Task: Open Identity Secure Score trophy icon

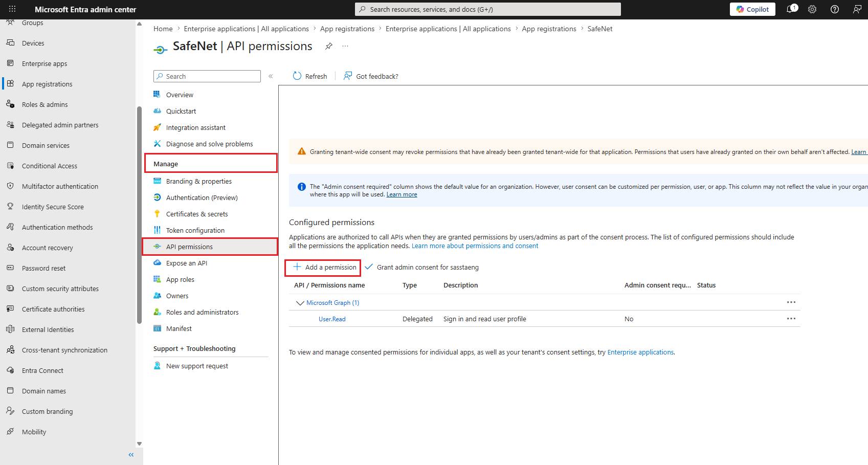Action: click(10, 207)
